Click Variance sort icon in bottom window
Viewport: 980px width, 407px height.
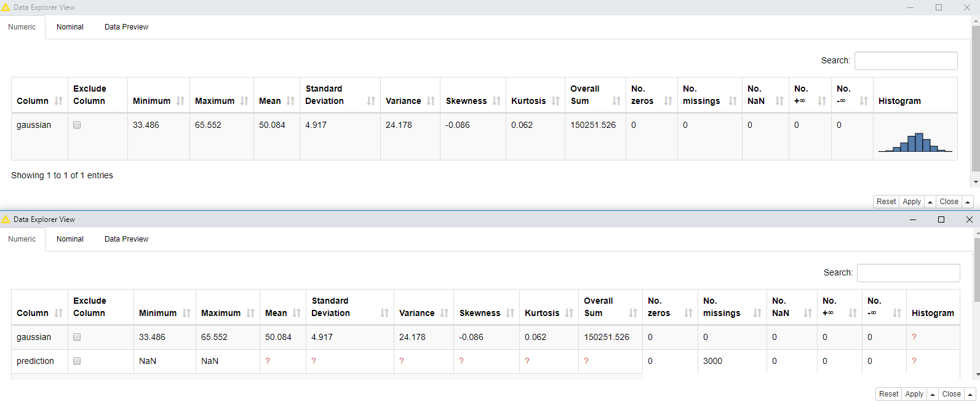[x=444, y=313]
